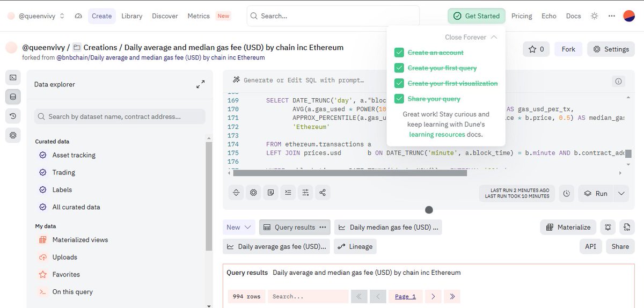
Task: Click the alert bell icon beside Materialize
Action: (608, 228)
